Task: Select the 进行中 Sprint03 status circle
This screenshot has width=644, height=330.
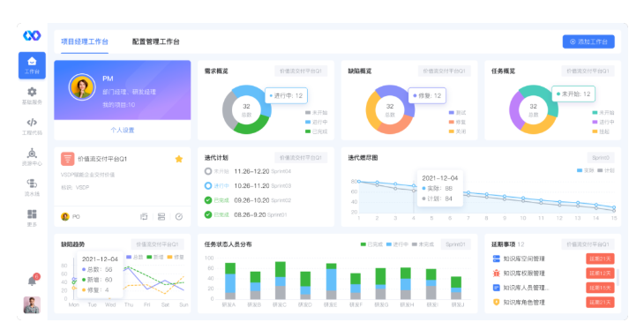Action: click(x=208, y=186)
